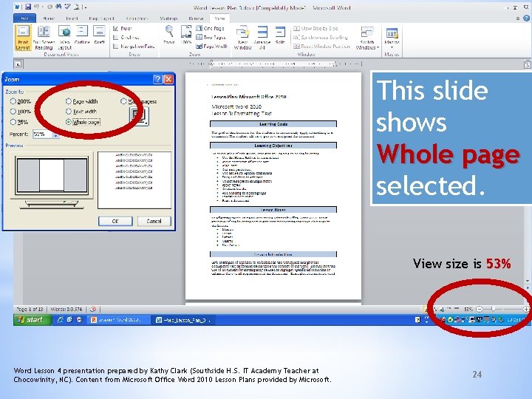This screenshot has height=399, width=532.
Task: Click the Page 1 of 13 status
Action: click(x=30, y=309)
